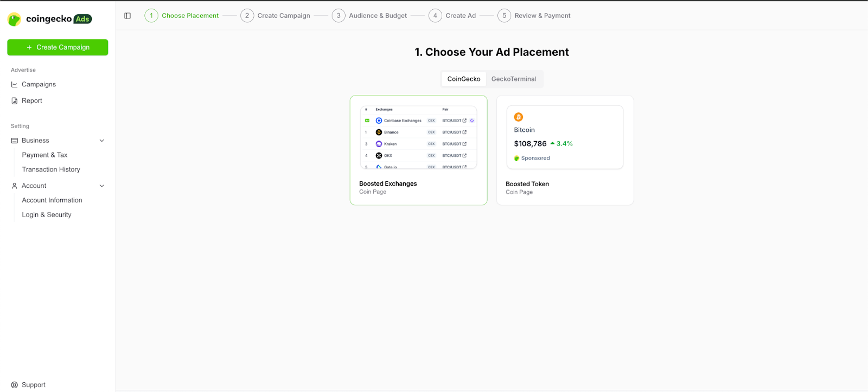Click the Bitcoin logo icon
This screenshot has width=868, height=392.
click(519, 117)
